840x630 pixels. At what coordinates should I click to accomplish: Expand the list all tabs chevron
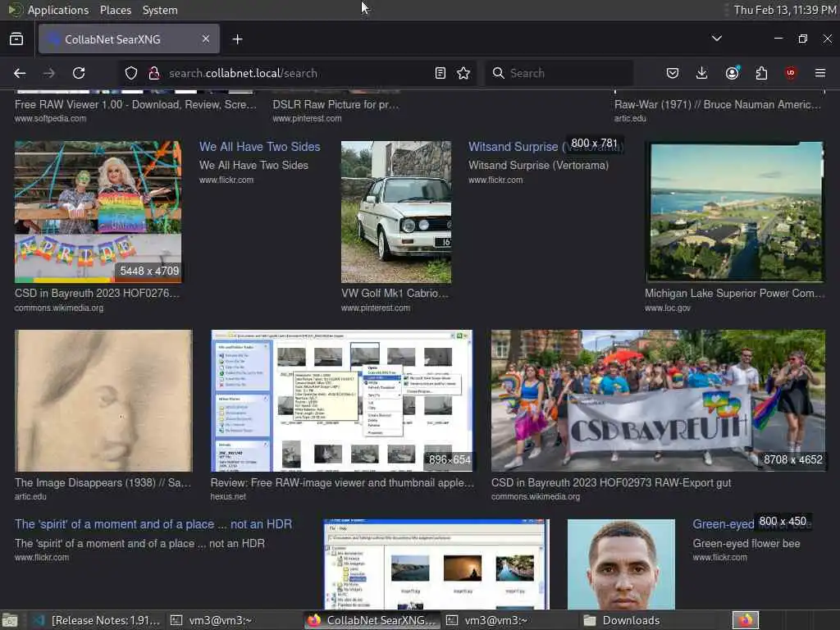717,39
